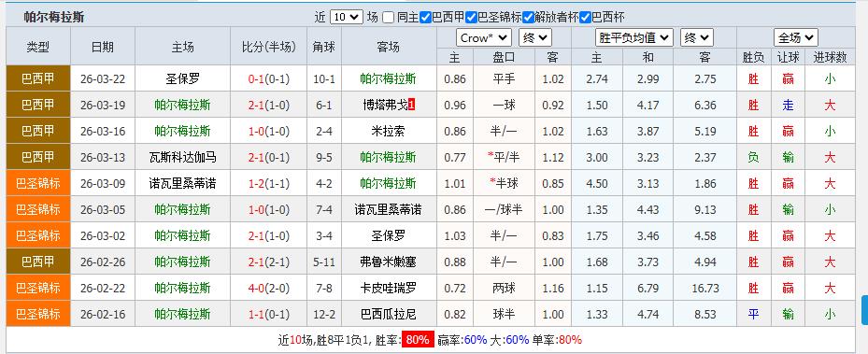The height and width of the screenshot is (354, 868).
Task: Click 卡皮哇瑞罗 away team name
Action: pos(389,289)
